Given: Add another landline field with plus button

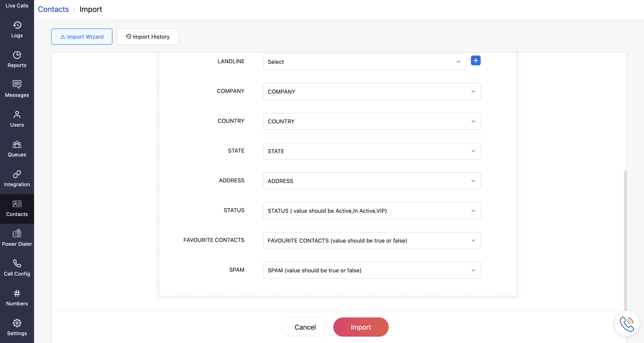Looking at the screenshot, I should point(476,60).
